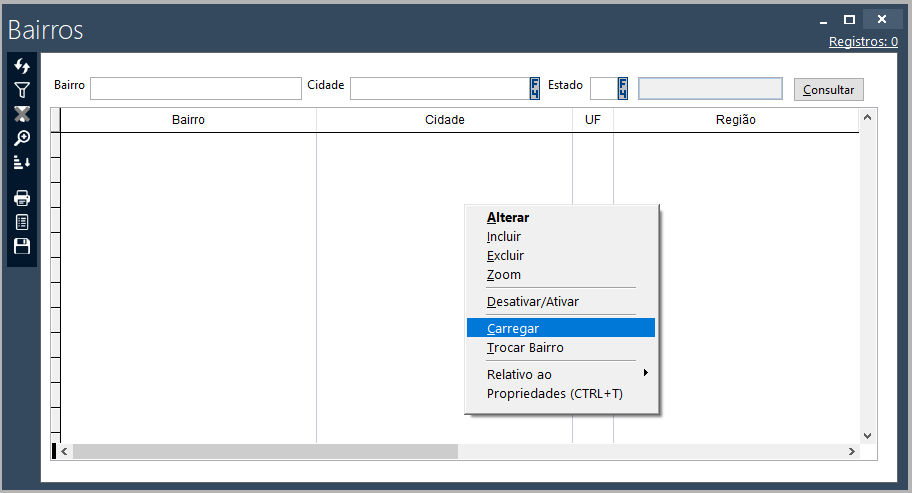Click the remove filter X icon
The height and width of the screenshot is (493, 912).
coord(22,114)
